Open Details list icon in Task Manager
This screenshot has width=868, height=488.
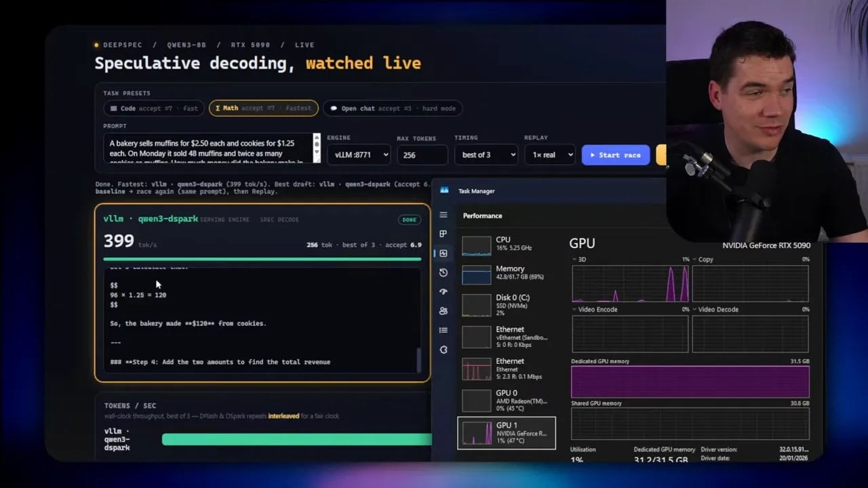coord(443,330)
